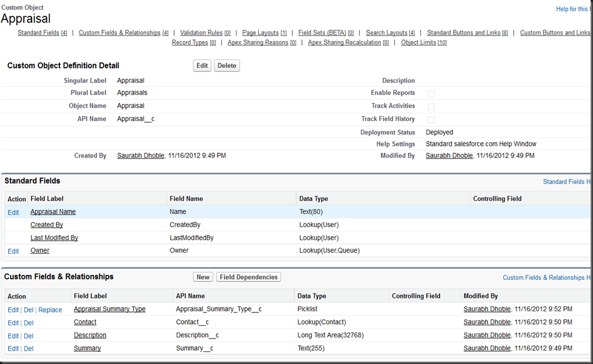Select the Text(255) data type cell
Viewport: 593px width, 364px height.
(x=311, y=348)
